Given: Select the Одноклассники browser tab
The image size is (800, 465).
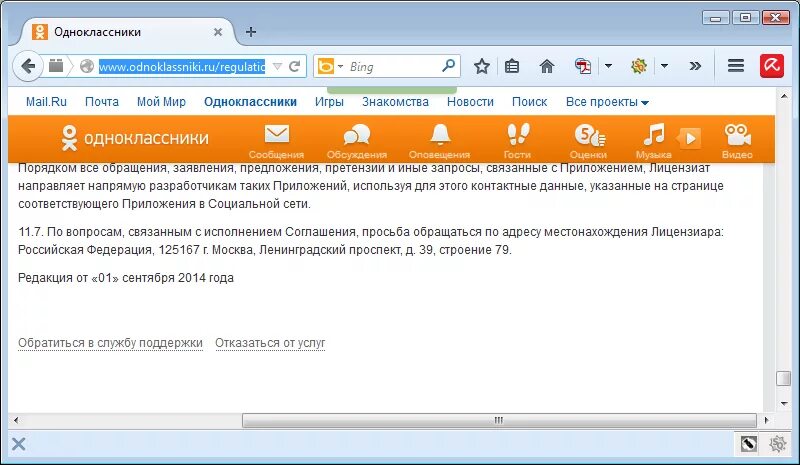Looking at the screenshot, I should click(x=128, y=32).
